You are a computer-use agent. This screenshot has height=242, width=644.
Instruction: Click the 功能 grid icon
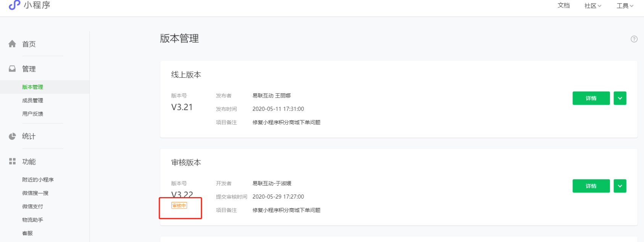click(x=12, y=162)
